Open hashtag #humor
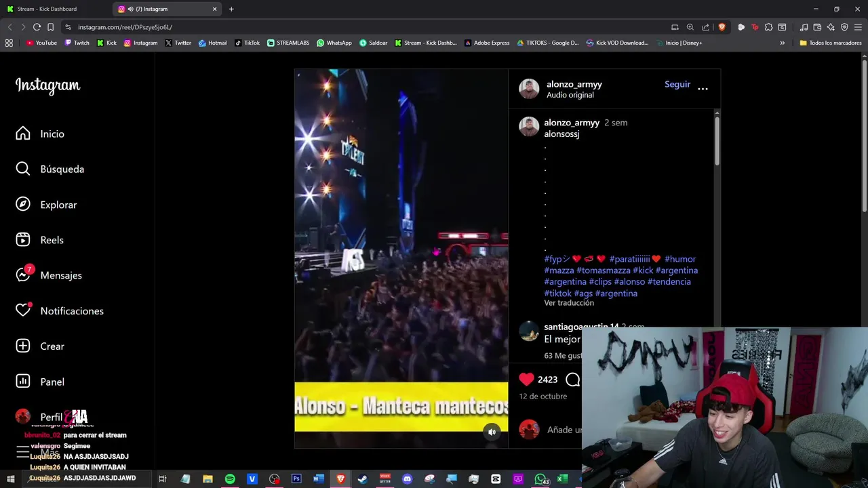Image resolution: width=868 pixels, height=488 pixels. coord(680,259)
